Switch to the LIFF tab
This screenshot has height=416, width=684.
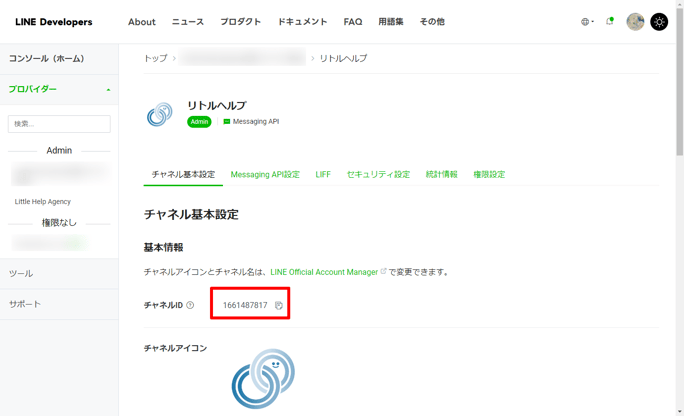[x=323, y=174]
